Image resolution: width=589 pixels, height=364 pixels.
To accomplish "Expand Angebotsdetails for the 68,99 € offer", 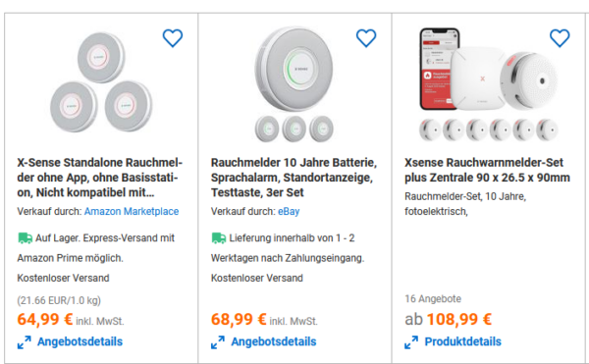I will click(x=274, y=341).
